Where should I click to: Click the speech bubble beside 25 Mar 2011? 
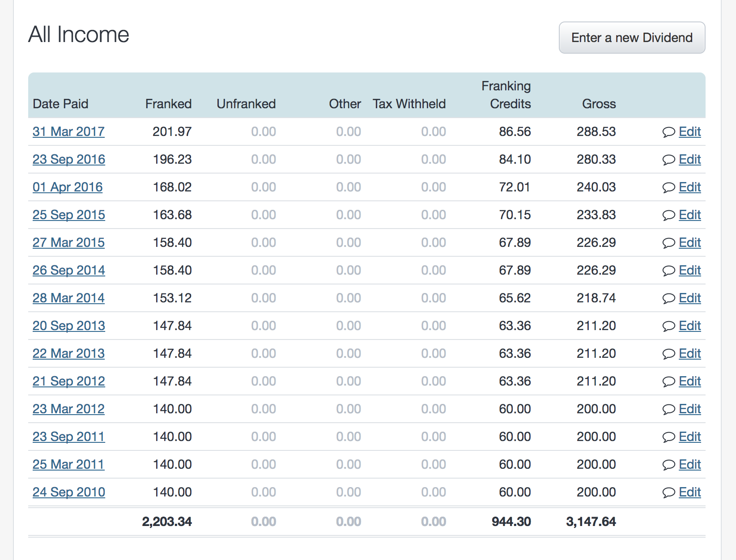click(x=668, y=464)
